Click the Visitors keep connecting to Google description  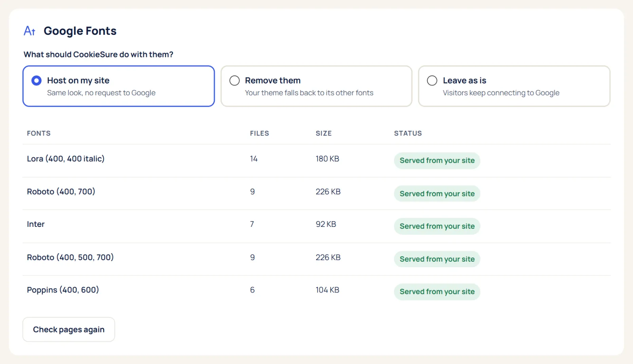click(501, 93)
